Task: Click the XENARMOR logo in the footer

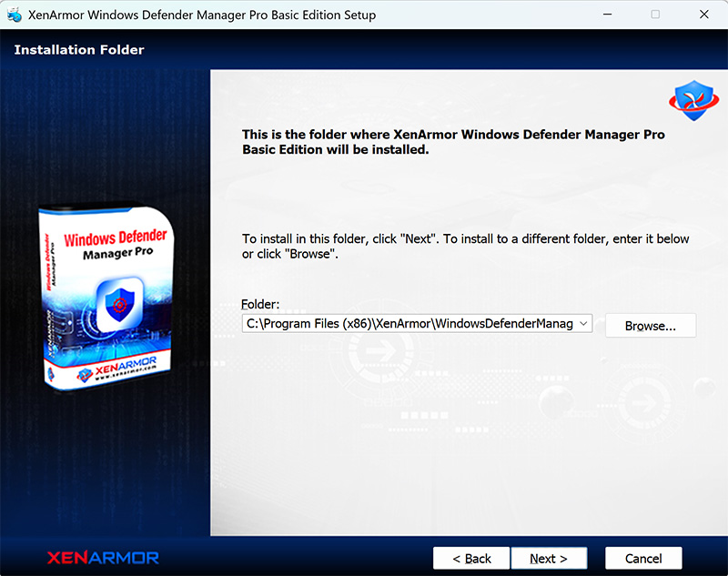Action: point(103,558)
